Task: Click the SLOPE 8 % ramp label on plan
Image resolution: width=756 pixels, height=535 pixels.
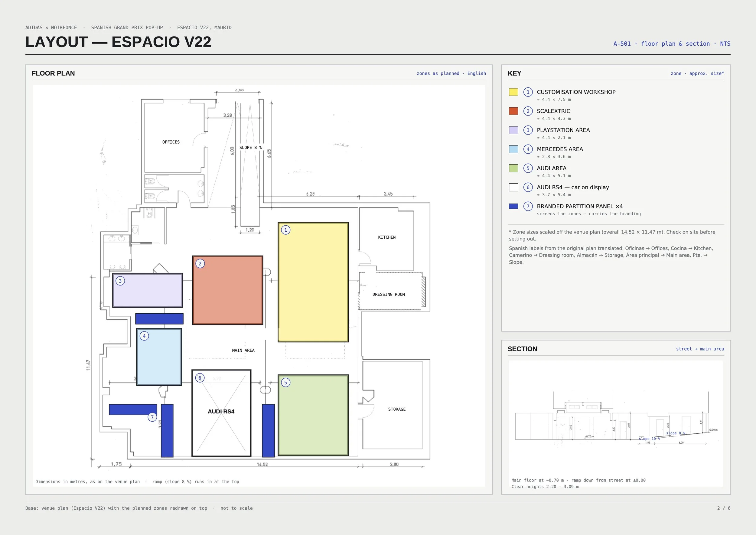Action: click(x=251, y=148)
